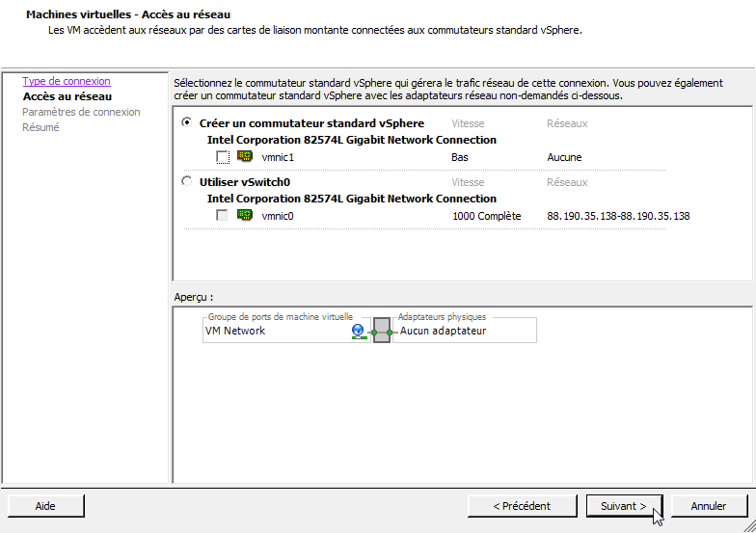Click Paramètres de connexion step
756x533 pixels.
[81, 112]
